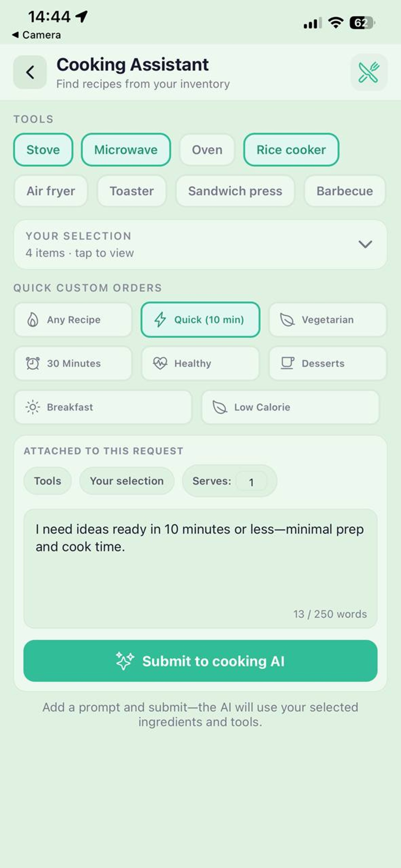Tap the sun icon for Breakfast

(33, 407)
